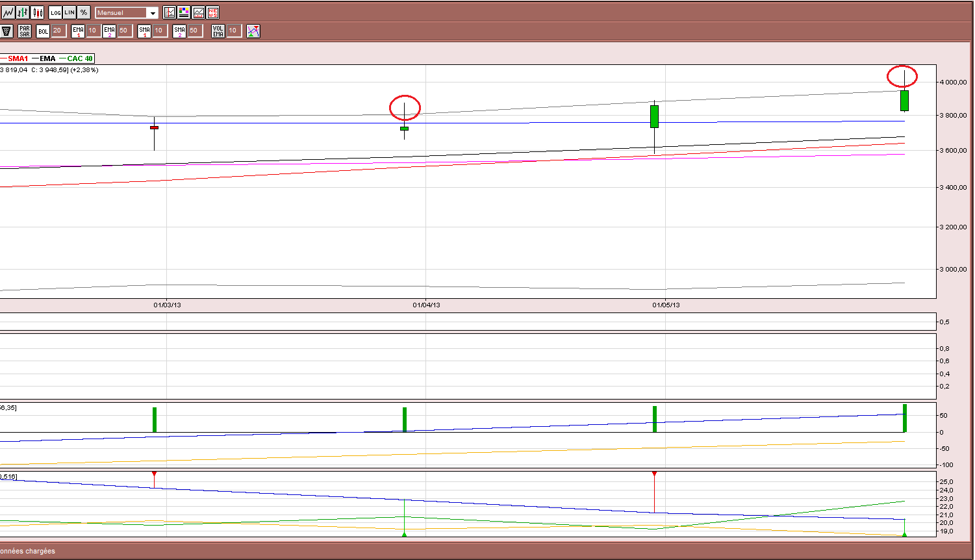The image size is (975, 560).
Task: Enable LOG price scale
Action: (56, 12)
